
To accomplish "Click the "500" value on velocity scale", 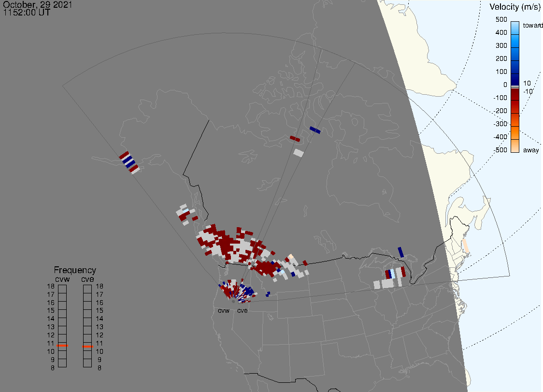I will (x=501, y=19).
